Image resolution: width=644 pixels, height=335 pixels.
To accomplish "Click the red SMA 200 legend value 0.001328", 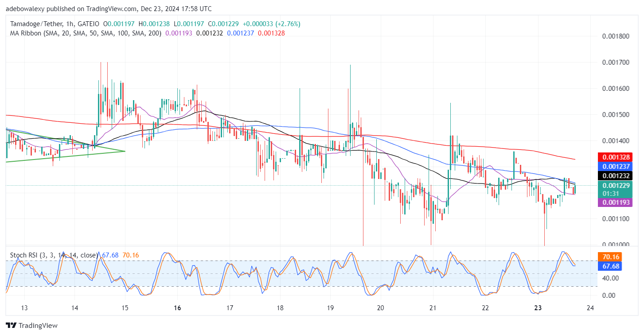I will [271, 33].
